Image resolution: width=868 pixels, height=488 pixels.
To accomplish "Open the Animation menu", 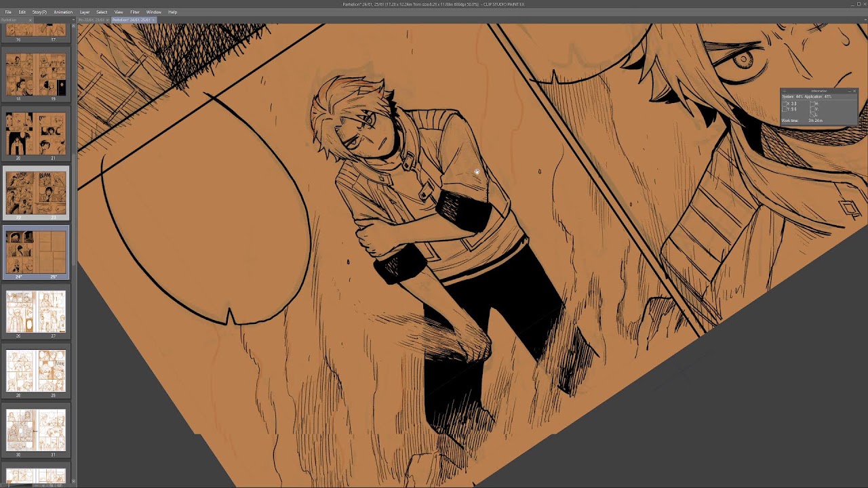I will tap(63, 12).
